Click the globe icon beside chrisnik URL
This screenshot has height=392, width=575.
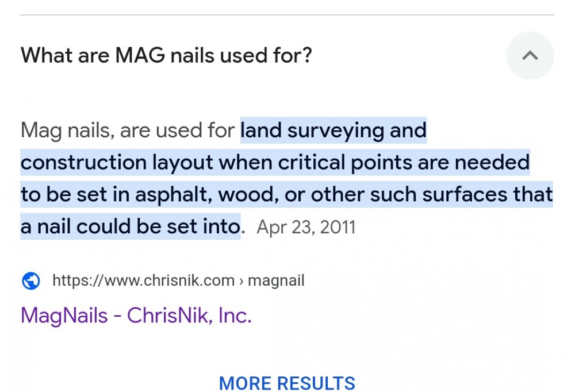(30, 281)
